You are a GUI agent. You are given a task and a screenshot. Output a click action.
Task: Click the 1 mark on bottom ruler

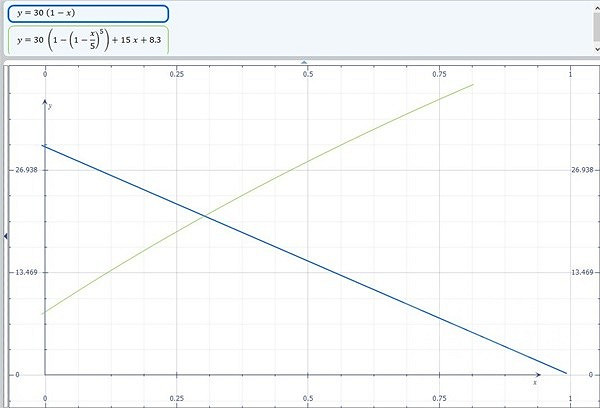click(x=569, y=397)
